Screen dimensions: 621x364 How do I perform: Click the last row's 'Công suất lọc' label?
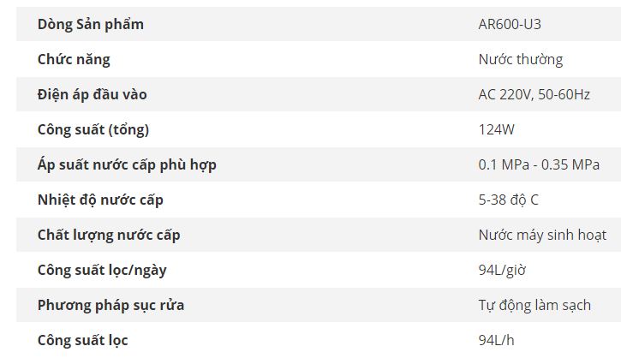pos(82,340)
